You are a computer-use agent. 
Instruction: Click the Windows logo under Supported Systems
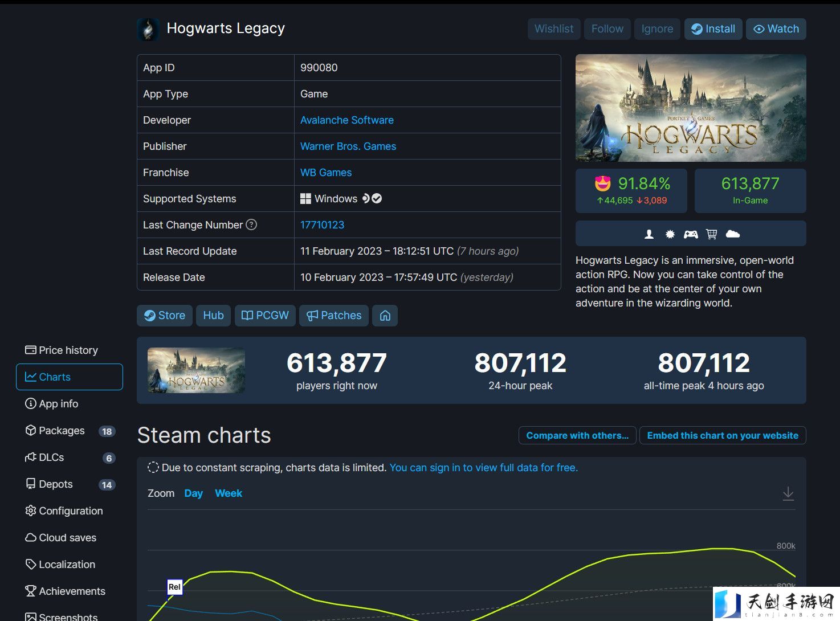tap(305, 199)
